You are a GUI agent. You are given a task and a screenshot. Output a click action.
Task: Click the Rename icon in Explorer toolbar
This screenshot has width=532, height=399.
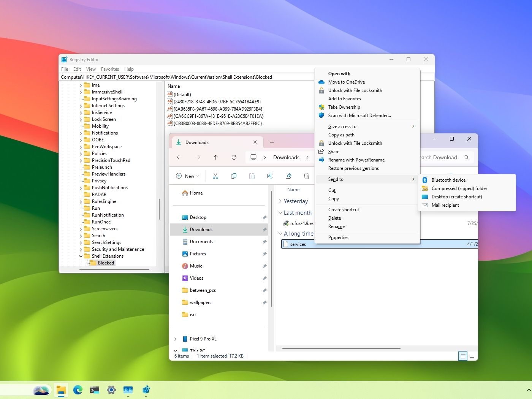coord(270,176)
